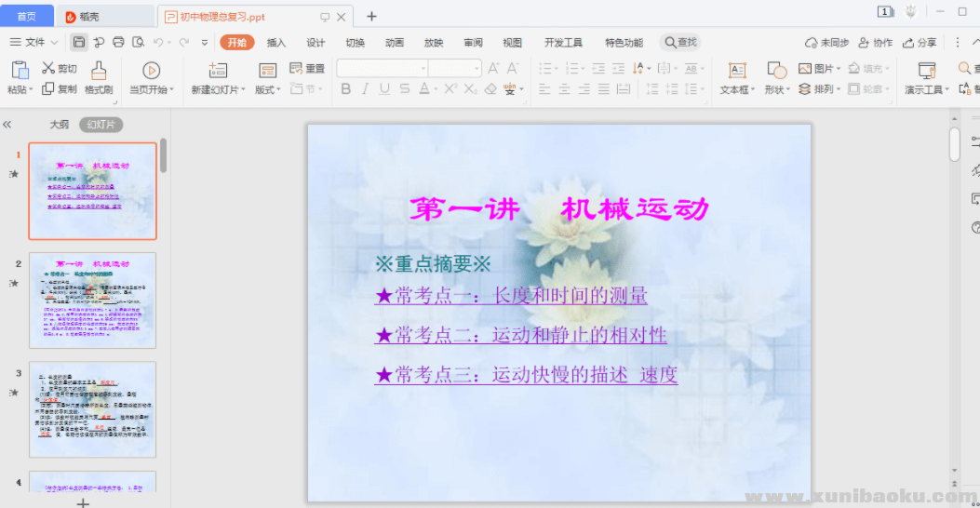Click the 分享 (Share) button
Image resolution: width=980 pixels, height=508 pixels.
point(920,43)
